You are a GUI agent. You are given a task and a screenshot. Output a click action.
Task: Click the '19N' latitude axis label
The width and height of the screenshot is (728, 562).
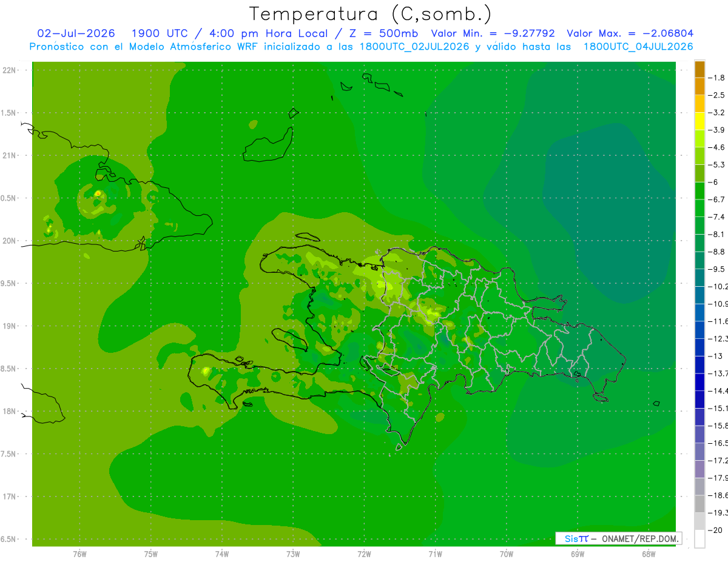[9, 326]
